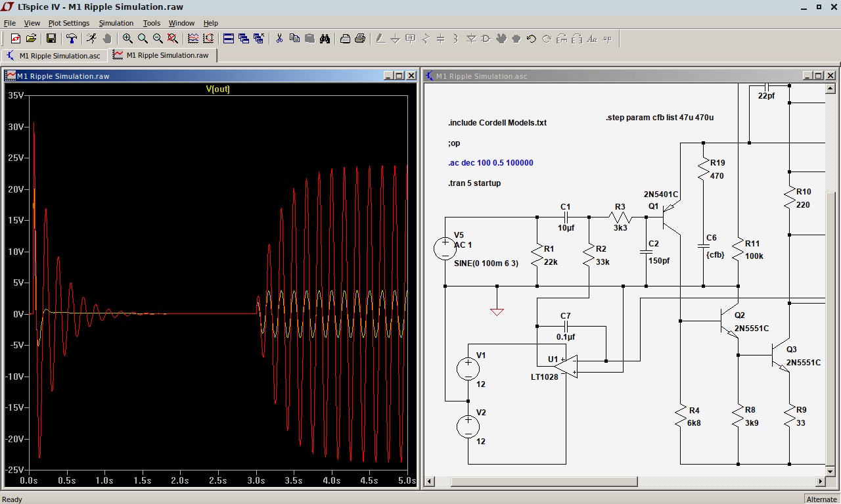Image resolution: width=841 pixels, height=504 pixels.
Task: Click the Close All Windows icon
Action: 258,39
